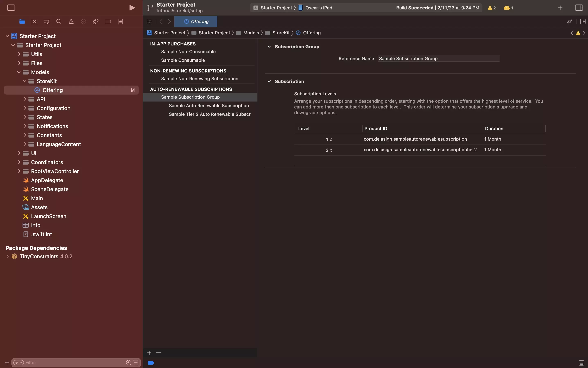This screenshot has width=588, height=368.
Task: Open the Assets catalog
Action: [39, 207]
